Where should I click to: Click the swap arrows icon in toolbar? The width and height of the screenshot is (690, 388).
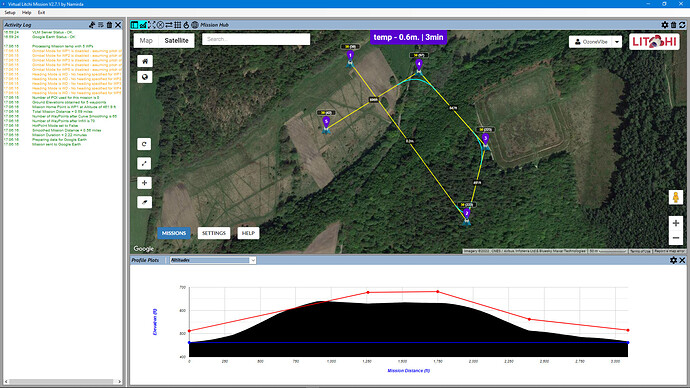click(x=169, y=25)
